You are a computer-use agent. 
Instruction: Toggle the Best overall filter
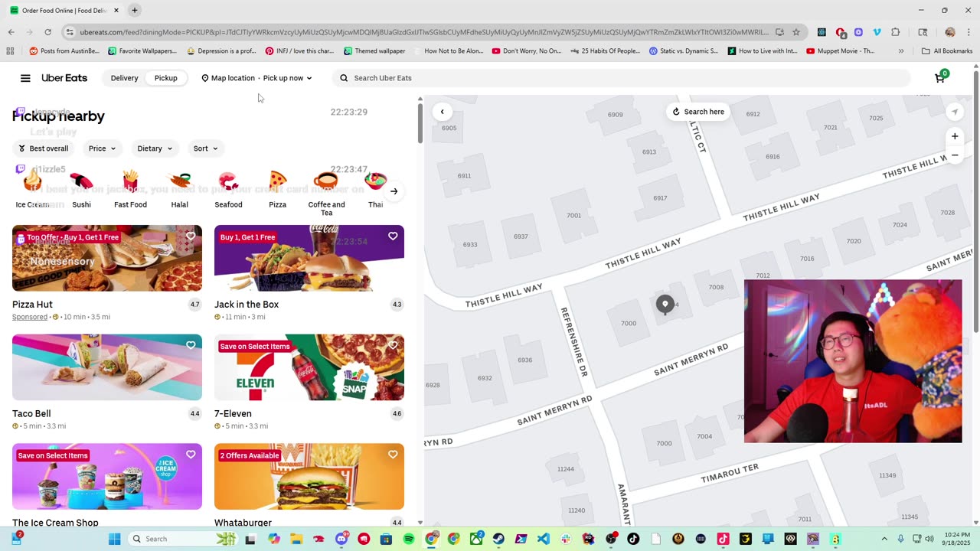pos(44,148)
